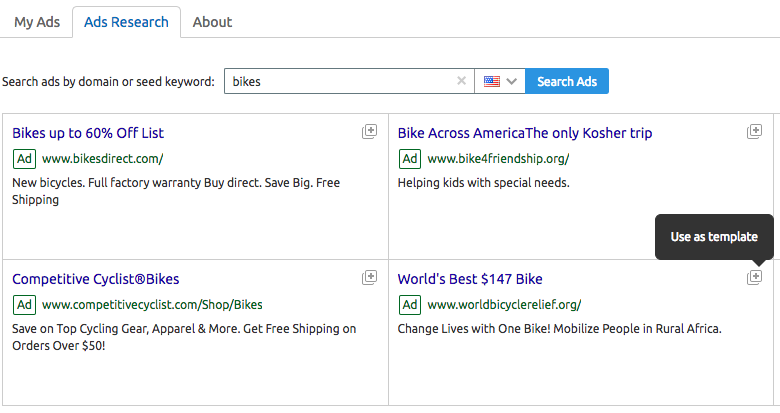Use Competitive Cyclist ad as template
780x413 pixels.
pos(369,277)
